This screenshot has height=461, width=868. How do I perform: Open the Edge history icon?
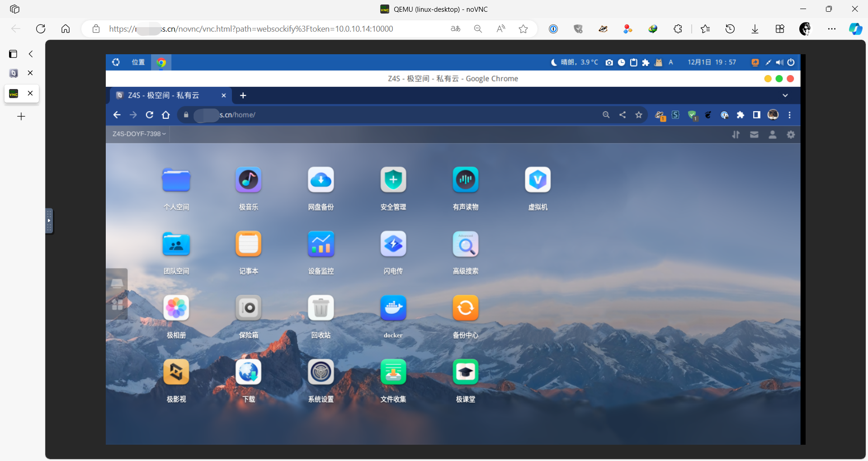[730, 29]
